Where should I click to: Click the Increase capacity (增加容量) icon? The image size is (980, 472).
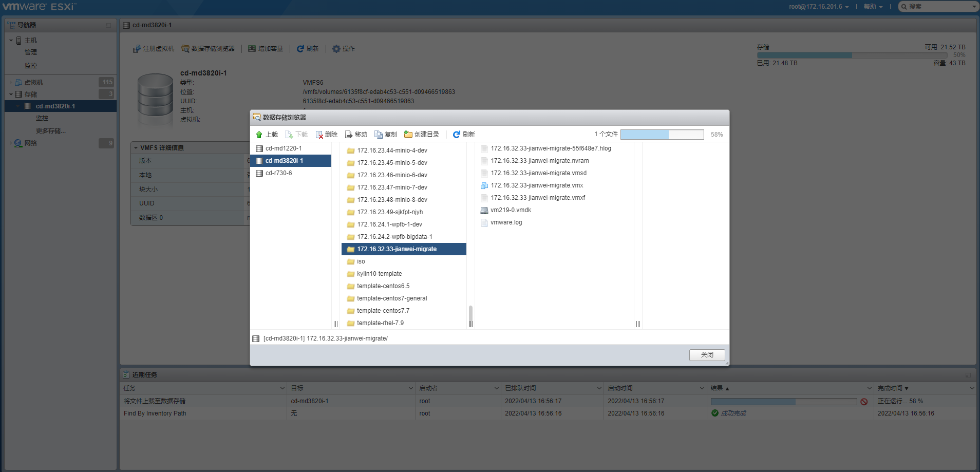pos(252,49)
